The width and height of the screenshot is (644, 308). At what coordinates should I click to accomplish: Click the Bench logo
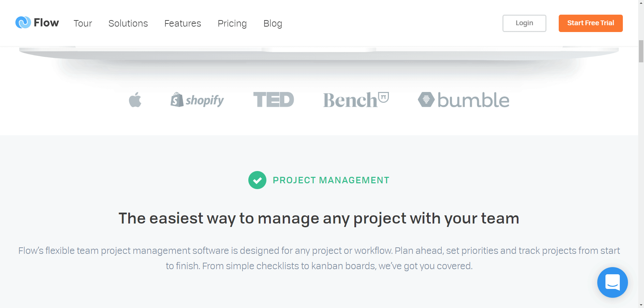coord(356,100)
